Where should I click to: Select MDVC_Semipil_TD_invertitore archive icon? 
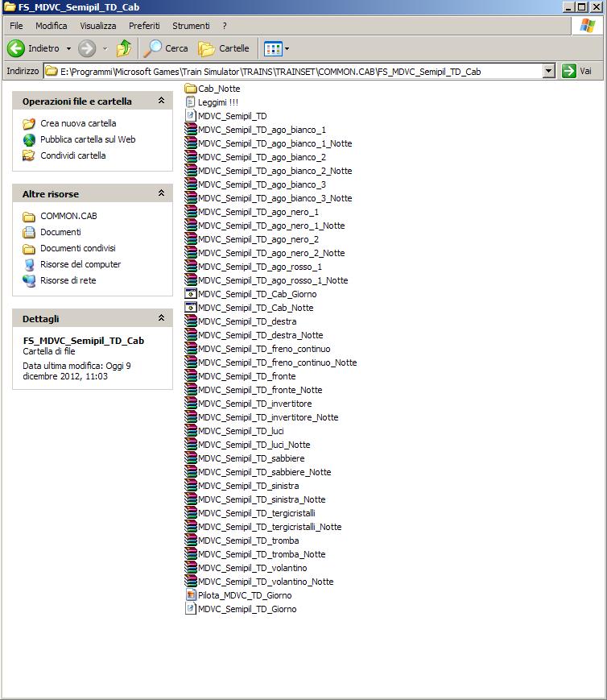click(x=191, y=404)
